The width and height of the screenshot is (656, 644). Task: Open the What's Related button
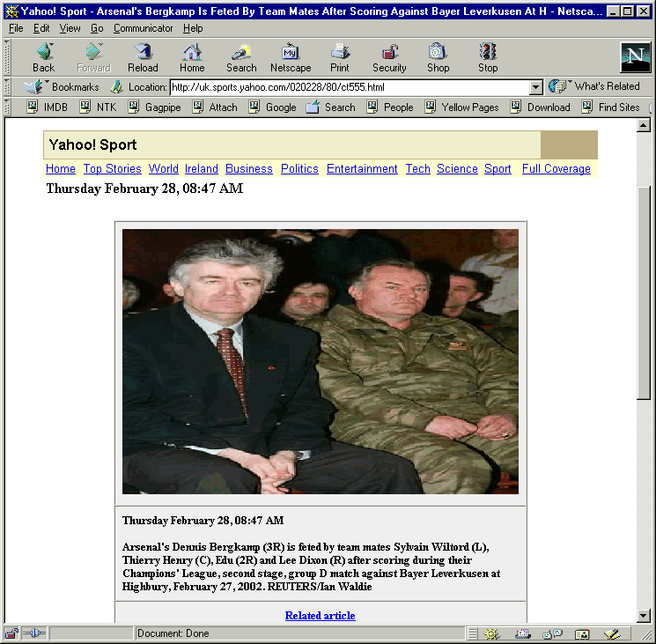pyautogui.click(x=594, y=86)
